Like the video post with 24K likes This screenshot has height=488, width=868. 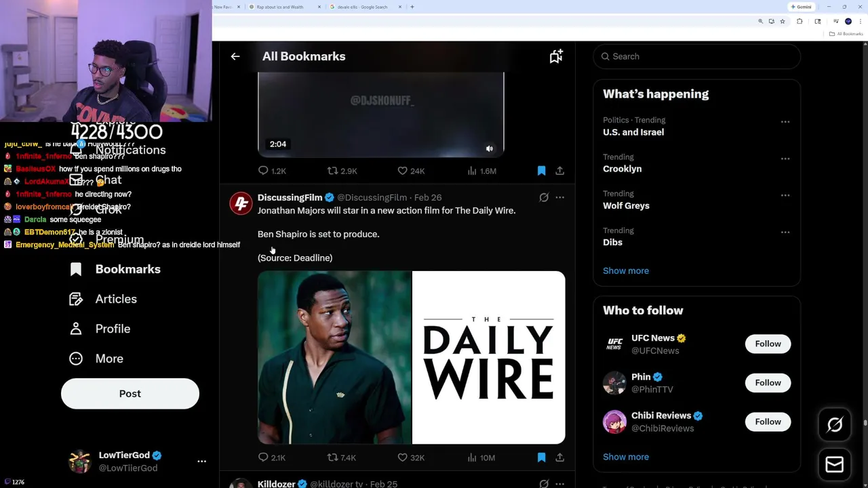click(411, 171)
